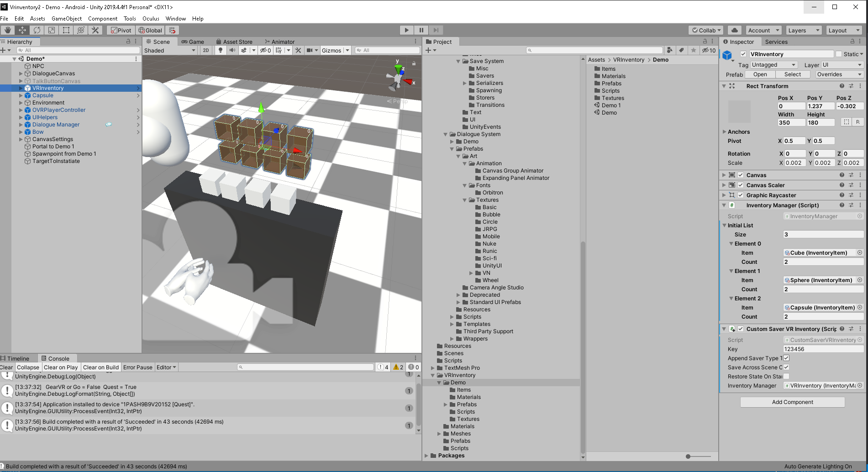Select the Transform tool (combined move, rotate, scale)
The width and height of the screenshot is (868, 472).
(80, 30)
